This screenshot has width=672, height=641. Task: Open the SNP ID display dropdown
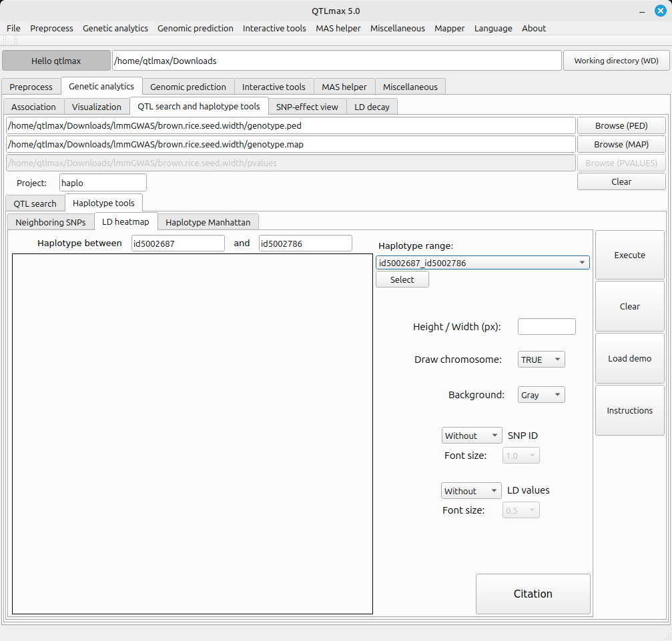coord(471,436)
